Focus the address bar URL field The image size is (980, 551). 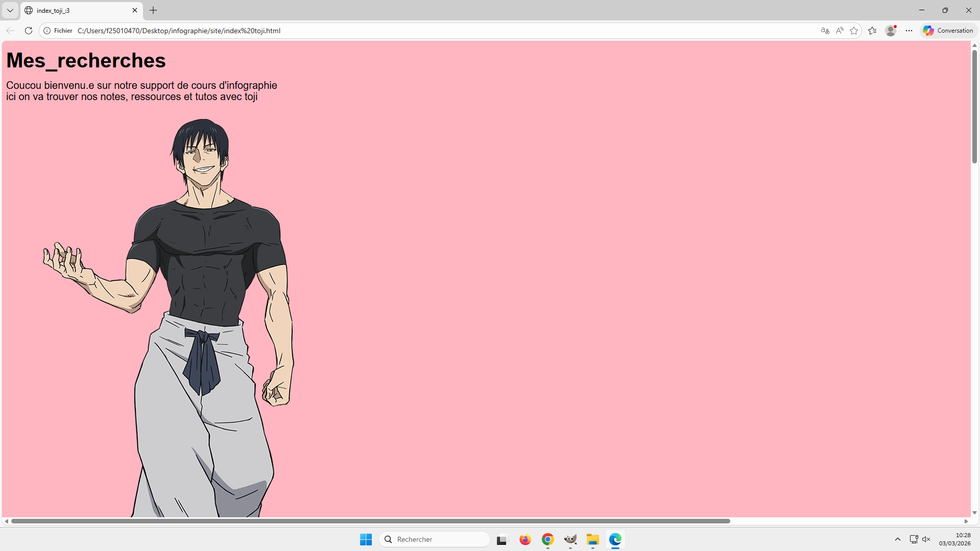444,31
